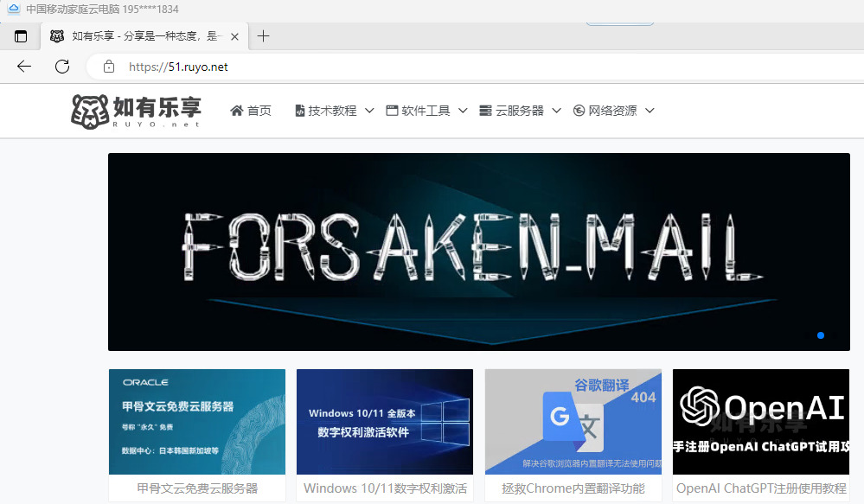Expand the 云服务器 dropdown chevron
The width and height of the screenshot is (864, 504).
pos(556,111)
